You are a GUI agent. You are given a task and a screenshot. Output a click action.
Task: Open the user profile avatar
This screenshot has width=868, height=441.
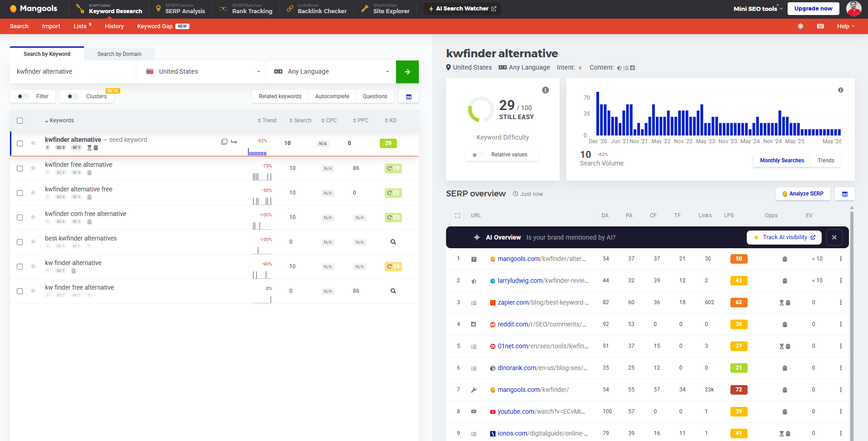point(854,9)
